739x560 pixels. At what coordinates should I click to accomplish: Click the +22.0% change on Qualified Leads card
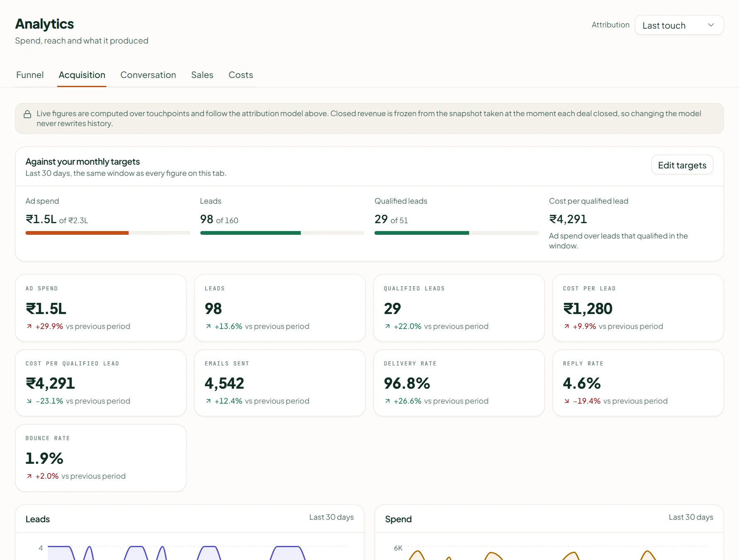point(408,326)
